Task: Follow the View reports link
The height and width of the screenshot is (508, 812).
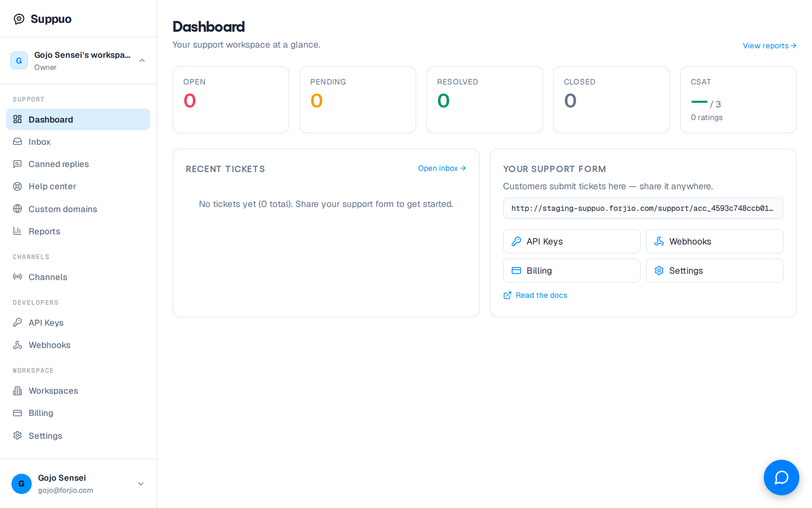Action: (769, 46)
